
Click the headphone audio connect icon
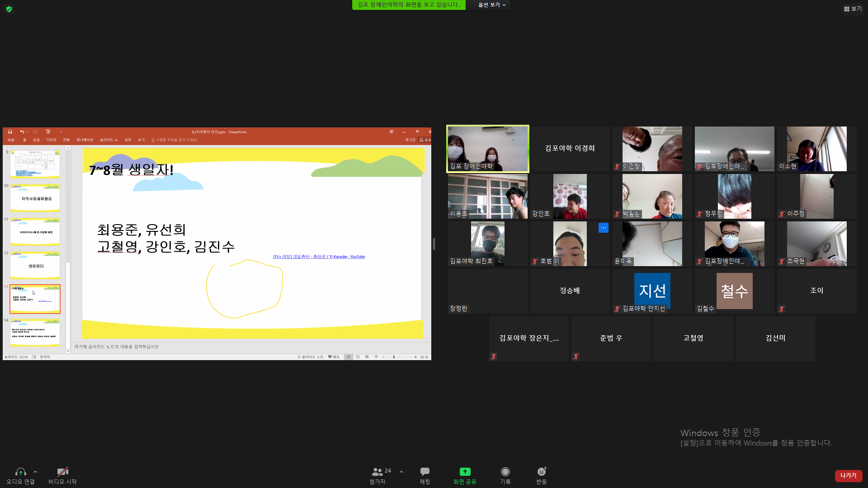tap(21, 472)
